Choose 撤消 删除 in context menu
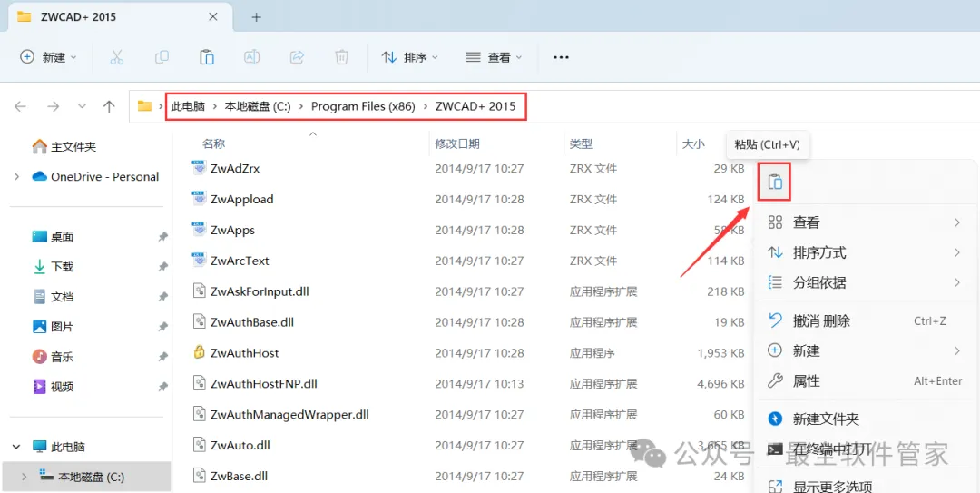Screen dimensions: 980x493 click(865, 321)
